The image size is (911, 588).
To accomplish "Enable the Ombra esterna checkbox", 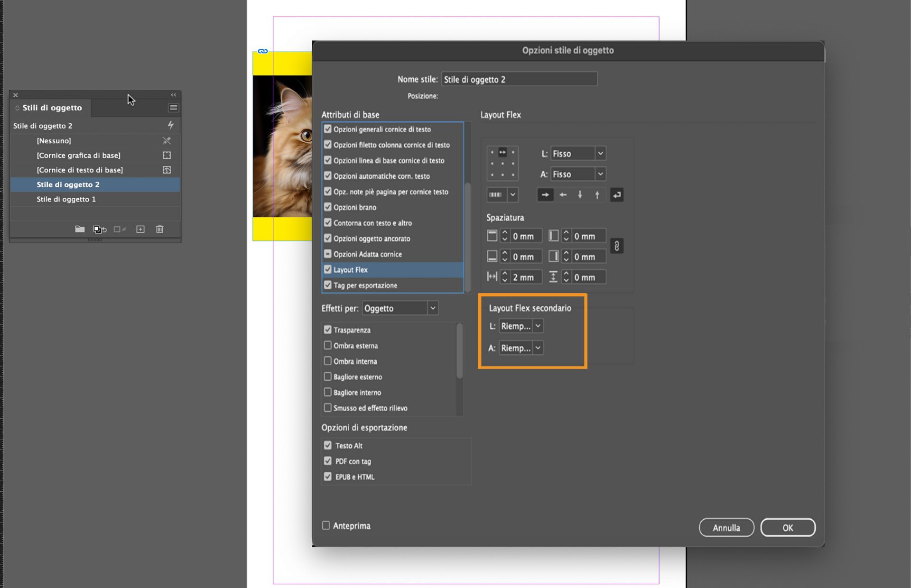I will (x=327, y=345).
